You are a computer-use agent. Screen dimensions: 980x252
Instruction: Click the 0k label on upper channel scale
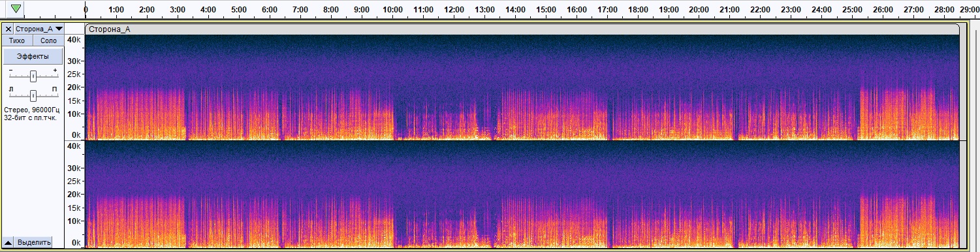click(x=76, y=135)
